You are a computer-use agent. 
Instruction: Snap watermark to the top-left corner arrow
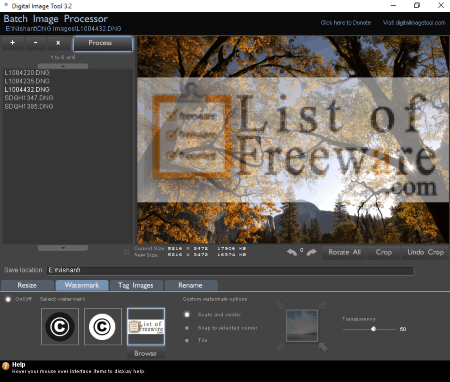click(280, 304)
